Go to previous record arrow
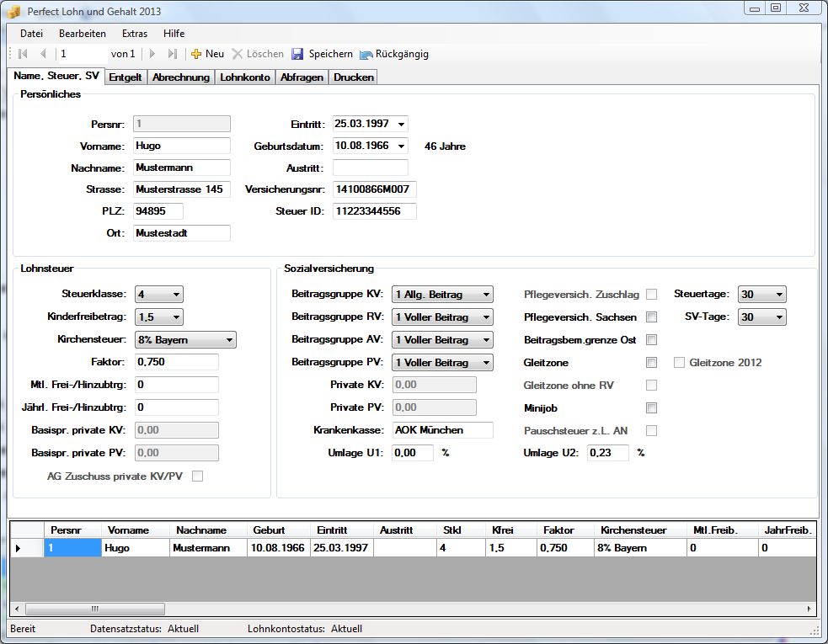 [x=43, y=54]
